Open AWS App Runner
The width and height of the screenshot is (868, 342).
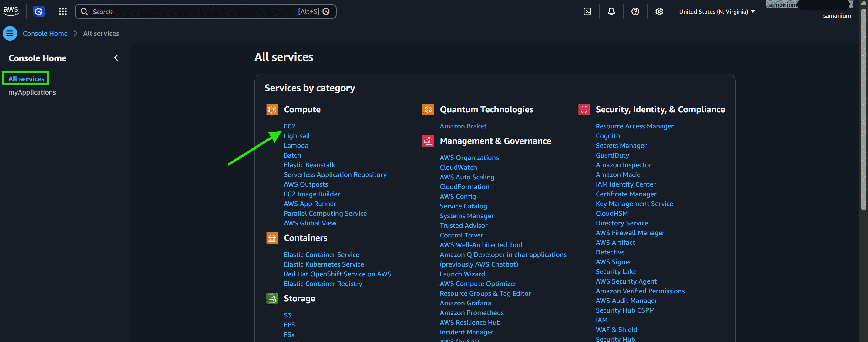coord(310,204)
